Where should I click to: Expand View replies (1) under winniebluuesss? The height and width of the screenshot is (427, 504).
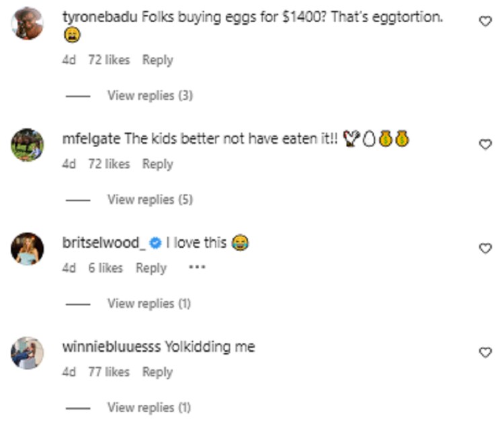[149, 408]
